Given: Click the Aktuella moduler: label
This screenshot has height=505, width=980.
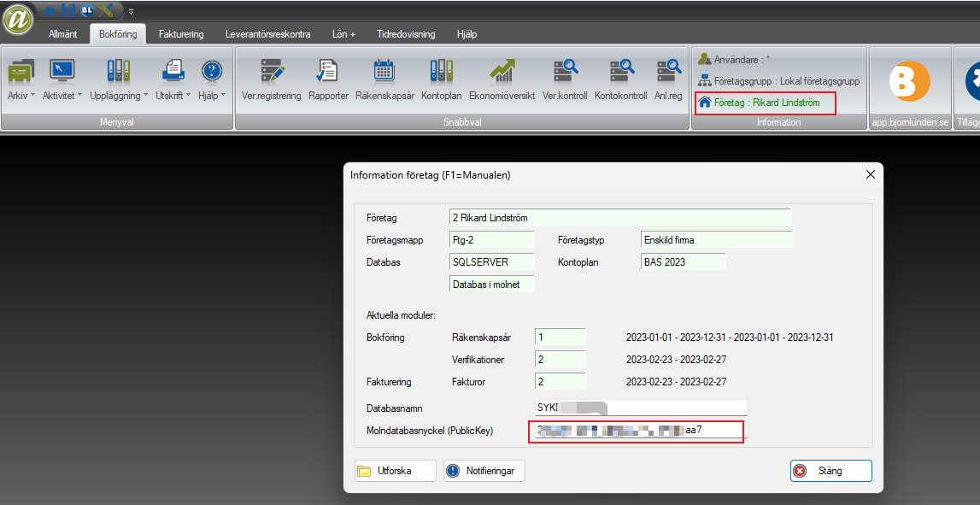Looking at the screenshot, I should pos(401,315).
